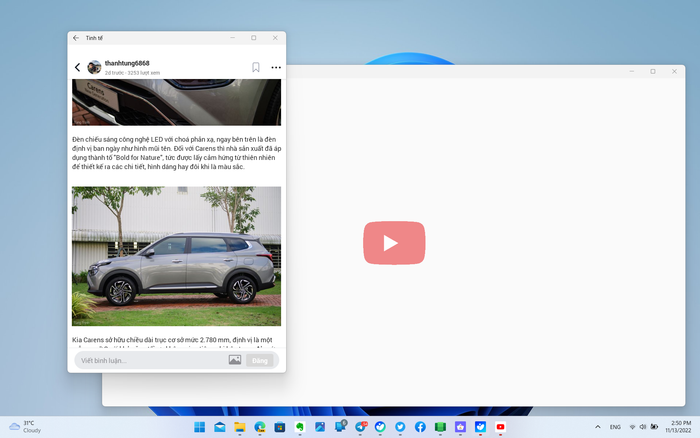Open the monitor app with badge on taskbar
Image resolution: width=700 pixels, height=438 pixels.
pos(340,427)
